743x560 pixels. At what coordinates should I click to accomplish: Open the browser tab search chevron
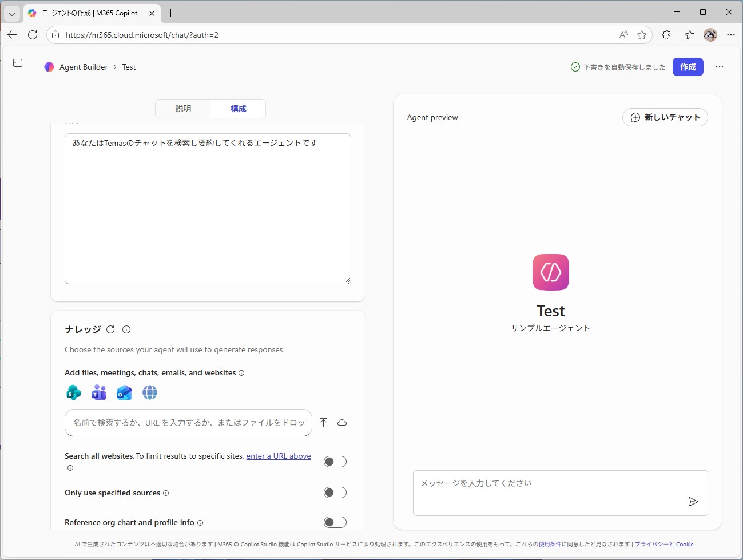click(x=11, y=13)
